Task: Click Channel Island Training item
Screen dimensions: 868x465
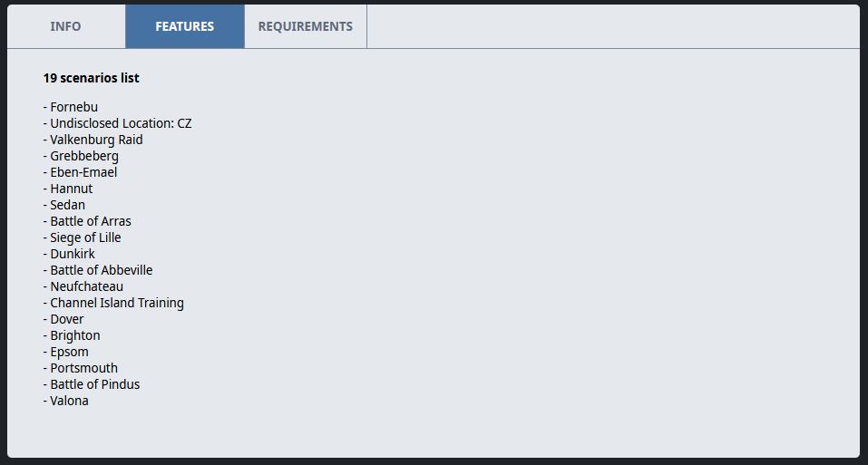Action: click(113, 303)
